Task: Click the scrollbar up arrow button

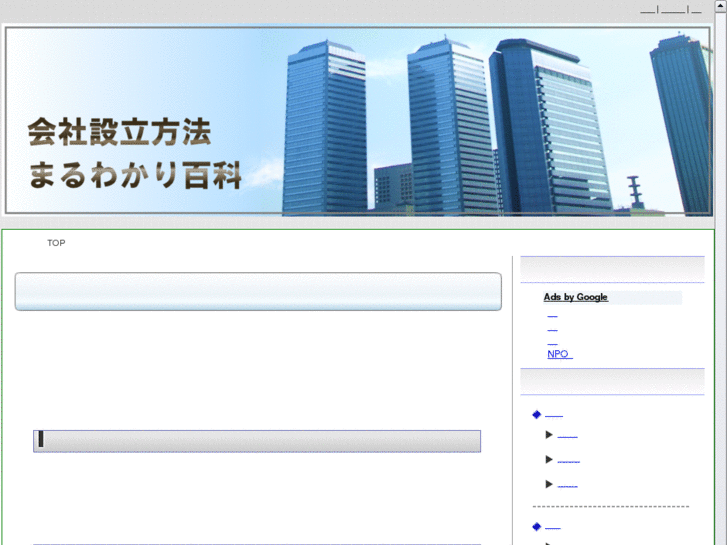Action: point(721,5)
